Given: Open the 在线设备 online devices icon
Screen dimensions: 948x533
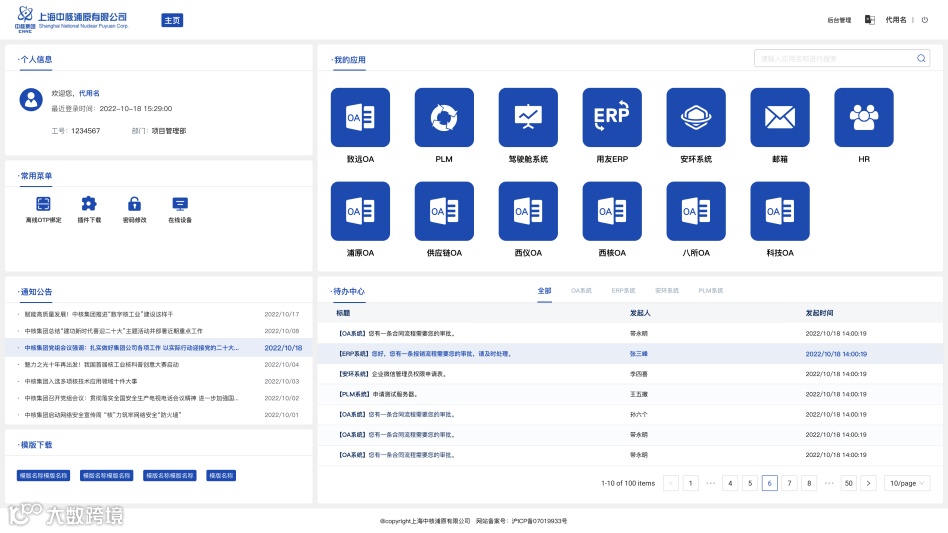Looking at the screenshot, I should click(x=180, y=204).
